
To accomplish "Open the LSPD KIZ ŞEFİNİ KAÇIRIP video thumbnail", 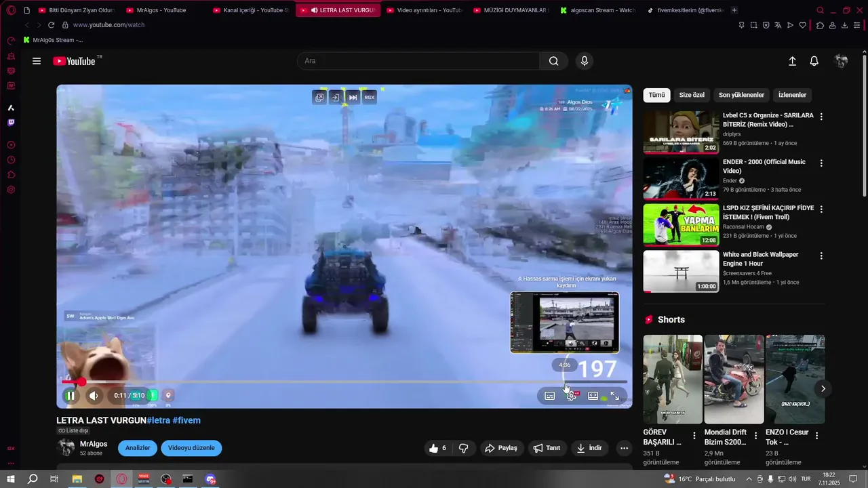I will point(682,224).
